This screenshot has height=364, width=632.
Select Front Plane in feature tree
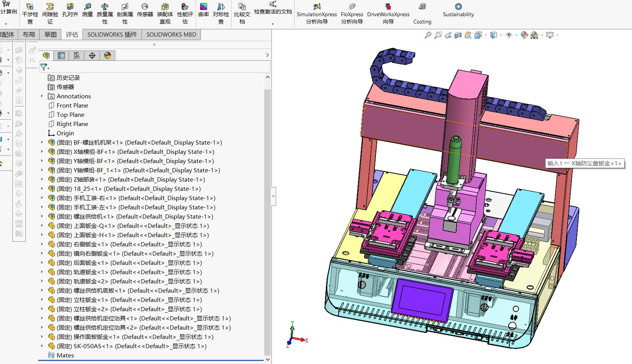click(x=72, y=105)
